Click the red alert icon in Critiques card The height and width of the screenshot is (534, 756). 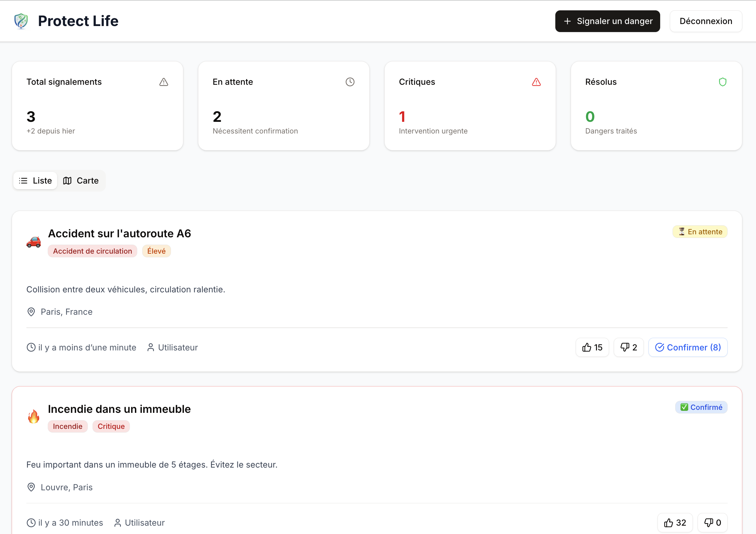(x=536, y=82)
